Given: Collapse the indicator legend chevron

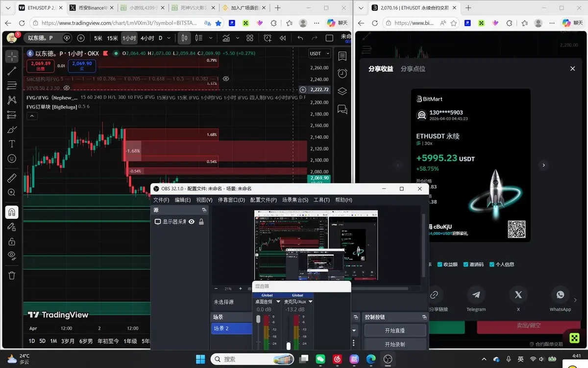Looking at the screenshot, I should [x=31, y=116].
